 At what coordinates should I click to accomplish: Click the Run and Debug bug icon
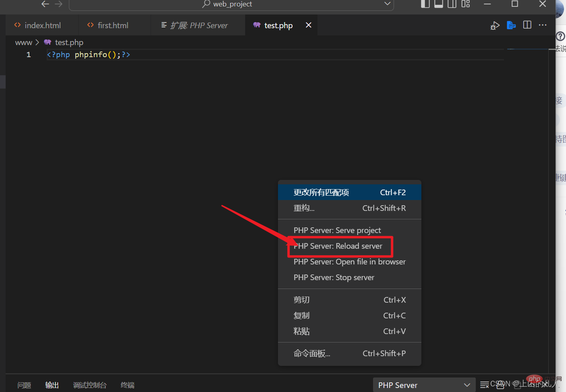495,26
